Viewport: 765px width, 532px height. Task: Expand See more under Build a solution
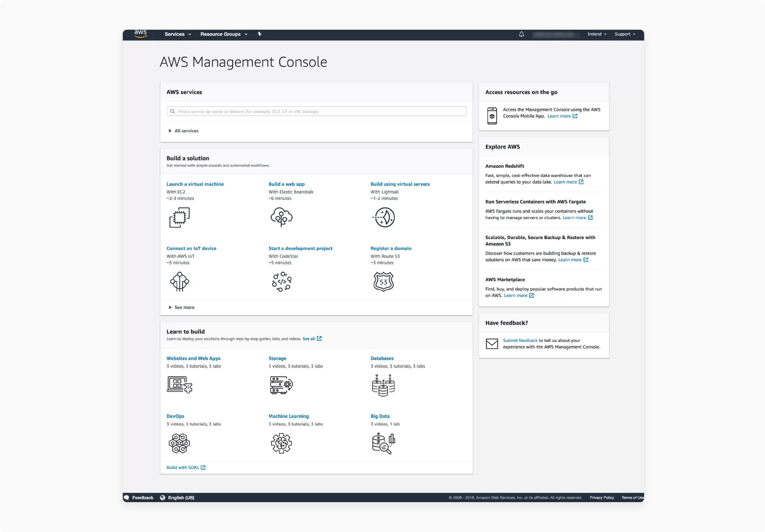coord(182,307)
